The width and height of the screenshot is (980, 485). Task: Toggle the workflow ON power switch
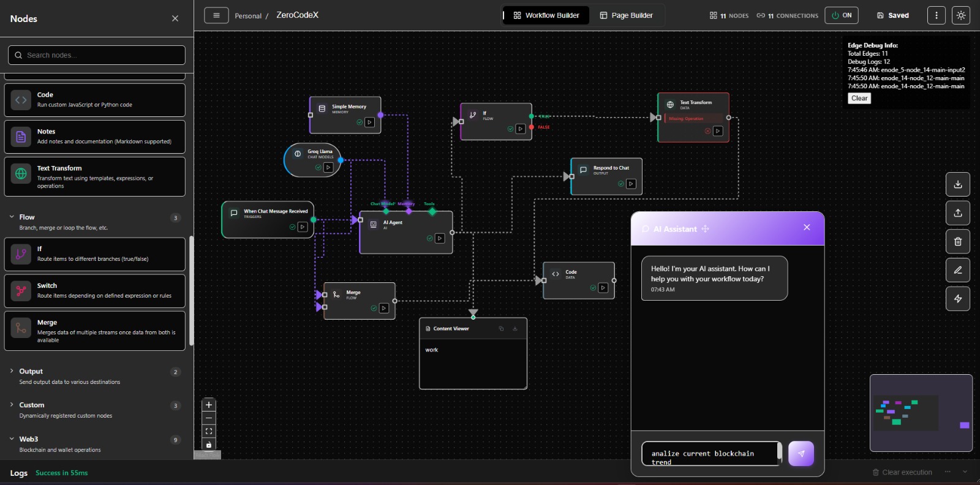pyautogui.click(x=842, y=15)
